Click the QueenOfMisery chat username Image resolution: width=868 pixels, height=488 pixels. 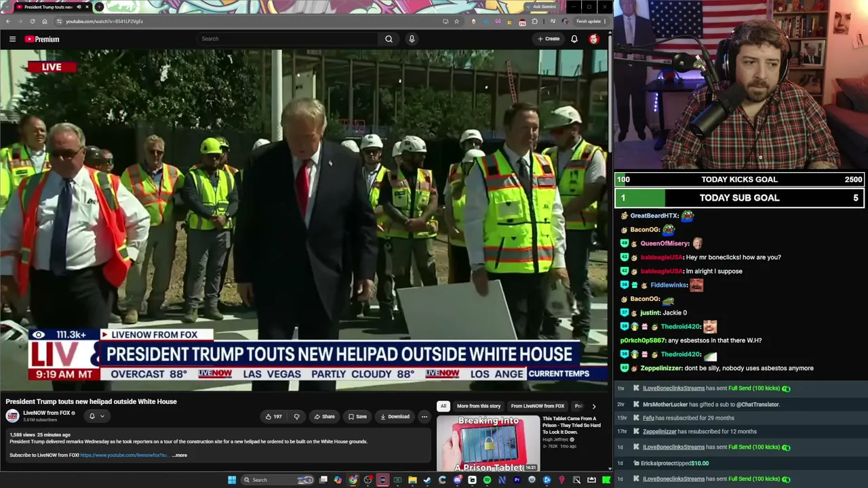pyautogui.click(x=665, y=244)
